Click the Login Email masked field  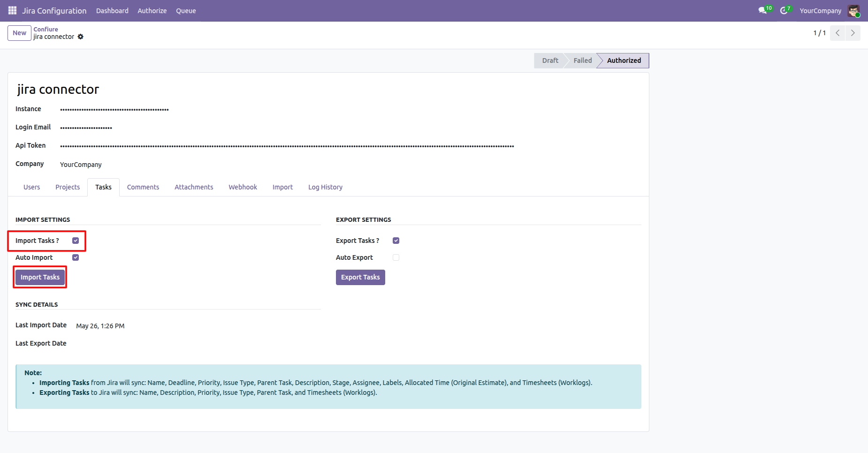(86, 128)
